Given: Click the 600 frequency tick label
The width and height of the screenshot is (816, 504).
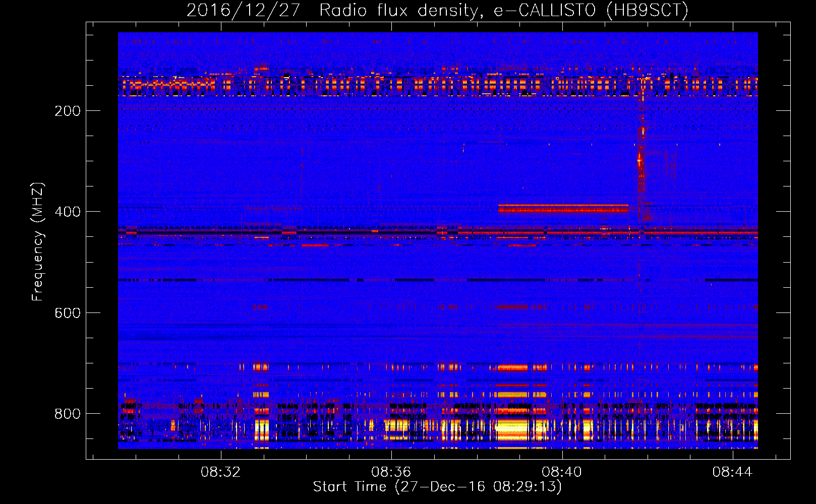Looking at the screenshot, I should coord(68,313).
